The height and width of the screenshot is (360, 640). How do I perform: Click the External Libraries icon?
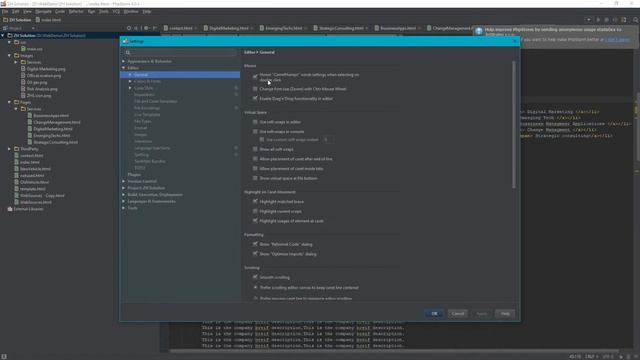[10, 209]
